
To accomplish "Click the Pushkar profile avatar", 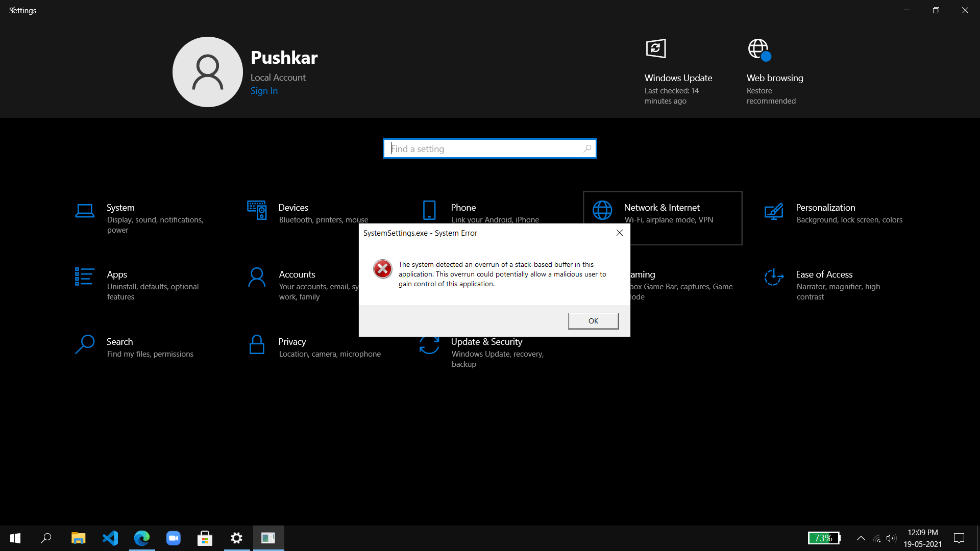I will click(208, 72).
